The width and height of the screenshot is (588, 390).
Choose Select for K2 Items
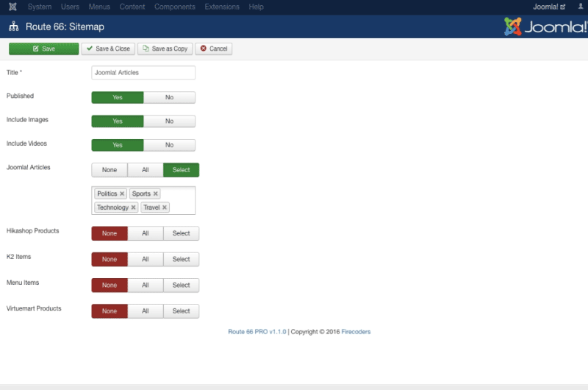point(181,259)
